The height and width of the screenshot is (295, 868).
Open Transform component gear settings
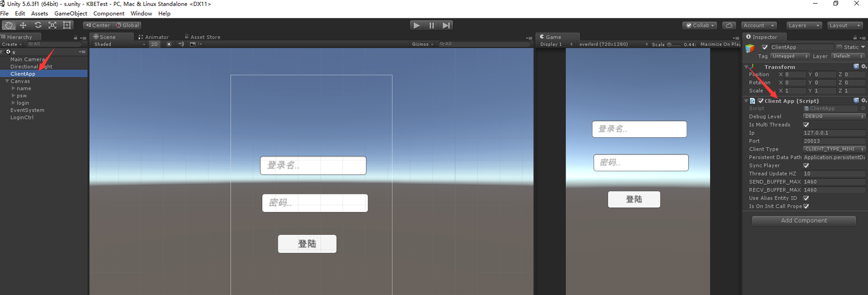tap(864, 67)
